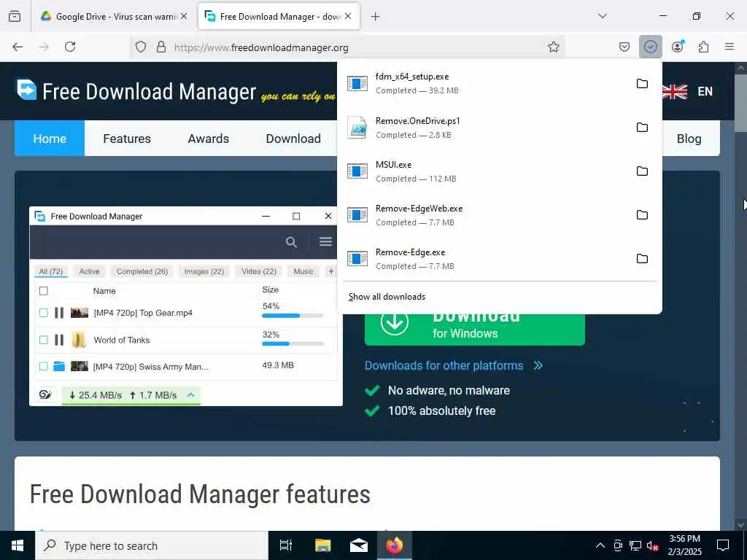Image resolution: width=747 pixels, height=560 pixels.
Task: Click the UK flag language icon
Action: pos(674,91)
